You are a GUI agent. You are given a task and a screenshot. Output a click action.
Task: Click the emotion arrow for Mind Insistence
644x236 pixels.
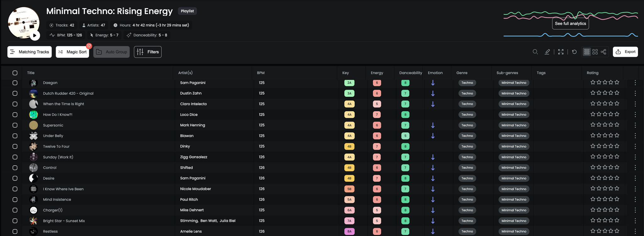433,200
